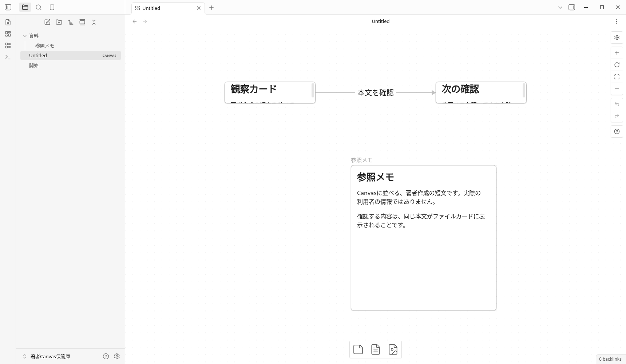
Task: Open the 開始 note
Action: [x=71, y=65]
